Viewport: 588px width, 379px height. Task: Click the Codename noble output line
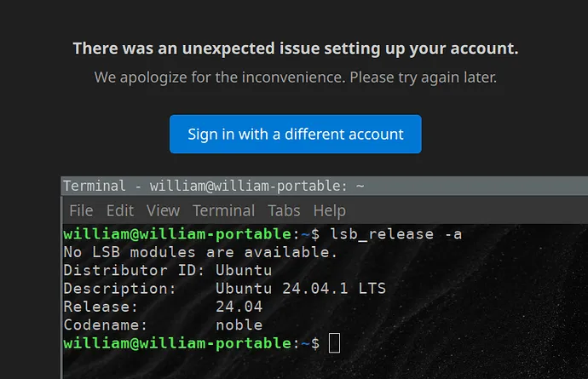coord(163,325)
